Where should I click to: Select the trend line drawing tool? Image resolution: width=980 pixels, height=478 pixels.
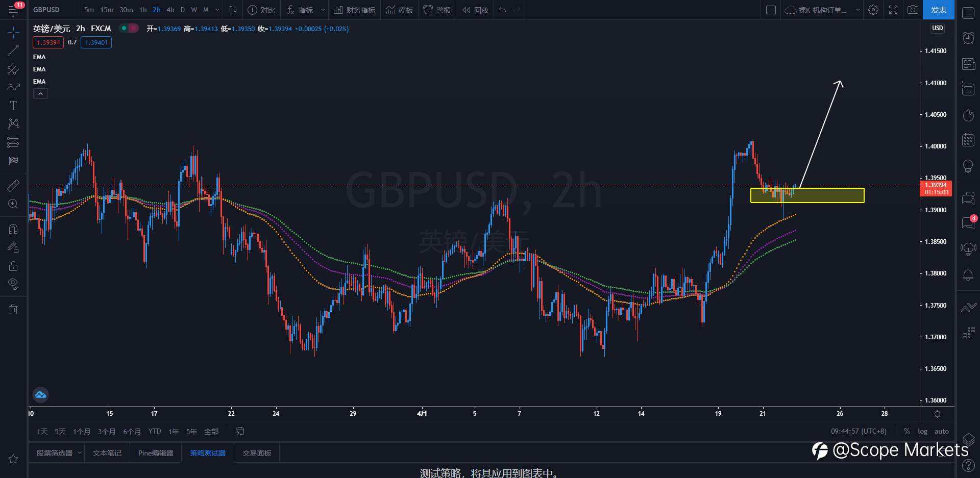(x=13, y=51)
